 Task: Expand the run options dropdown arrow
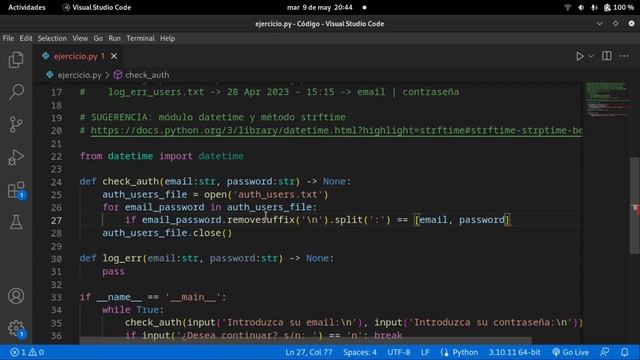591,56
